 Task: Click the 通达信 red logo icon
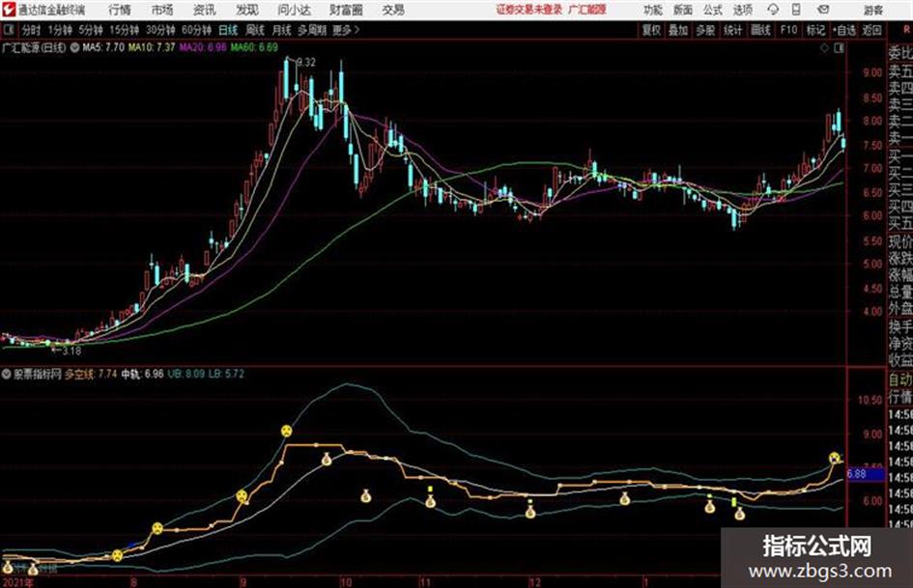8,10
